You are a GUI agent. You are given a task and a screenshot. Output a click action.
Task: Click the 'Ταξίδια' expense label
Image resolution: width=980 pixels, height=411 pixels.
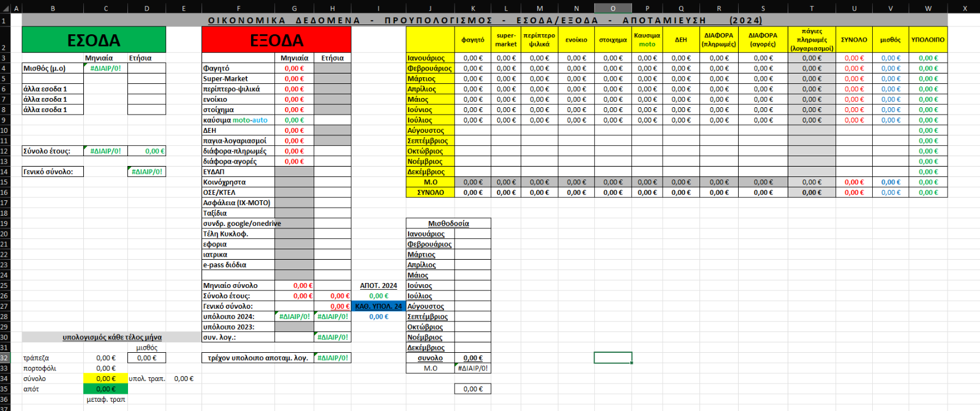(x=238, y=213)
